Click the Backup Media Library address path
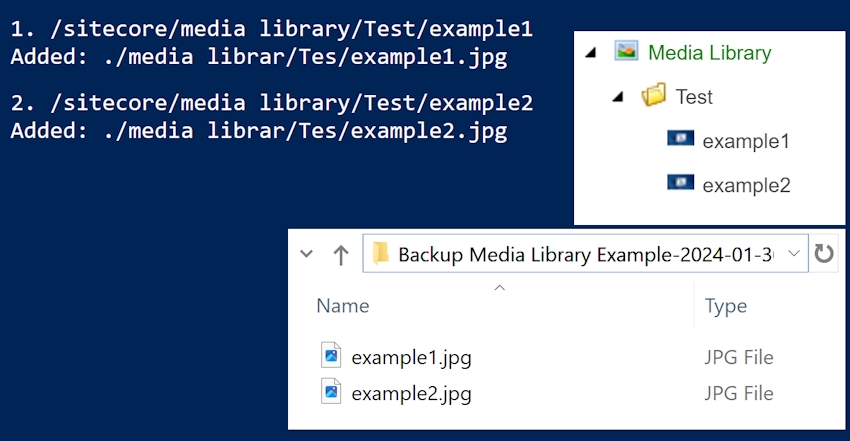850x441 pixels. coord(585,254)
